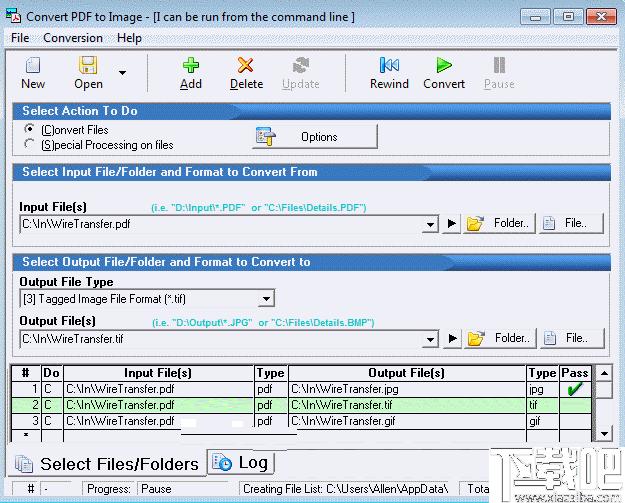Click the application icon in title bar
Viewport: 625px width, 503px height.
coord(13,16)
